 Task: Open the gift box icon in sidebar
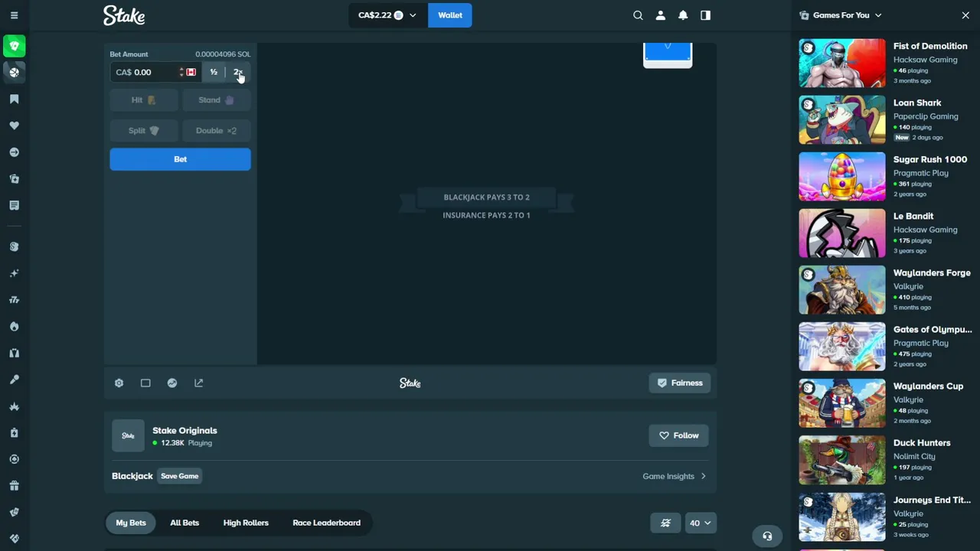(x=14, y=486)
